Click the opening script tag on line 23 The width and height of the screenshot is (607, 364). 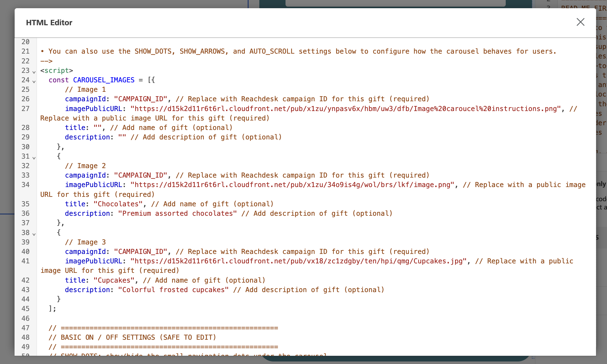[57, 71]
